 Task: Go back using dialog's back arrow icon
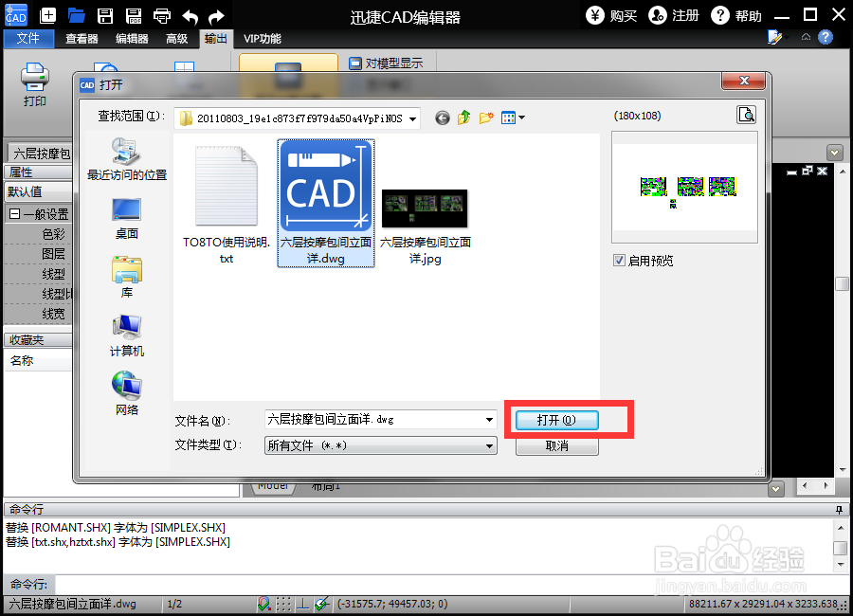tap(443, 118)
